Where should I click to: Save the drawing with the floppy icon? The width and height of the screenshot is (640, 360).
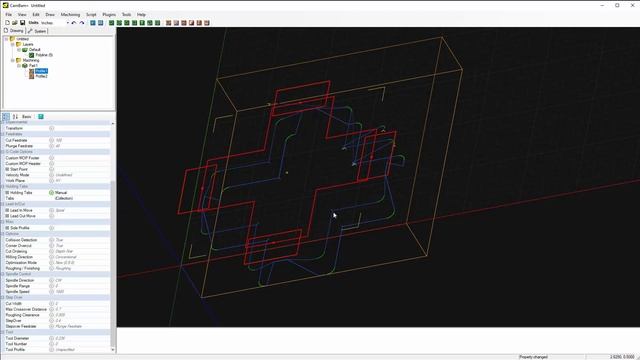(x=22, y=23)
